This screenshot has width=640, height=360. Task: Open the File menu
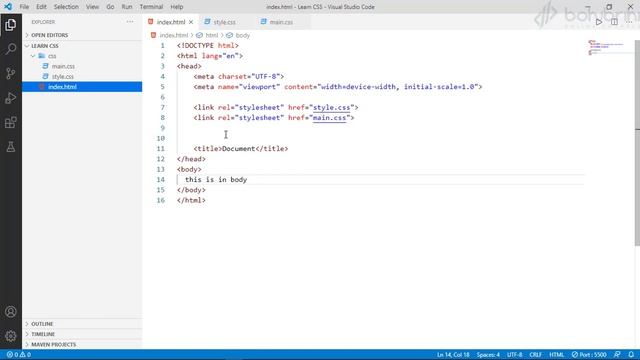pos(24,7)
